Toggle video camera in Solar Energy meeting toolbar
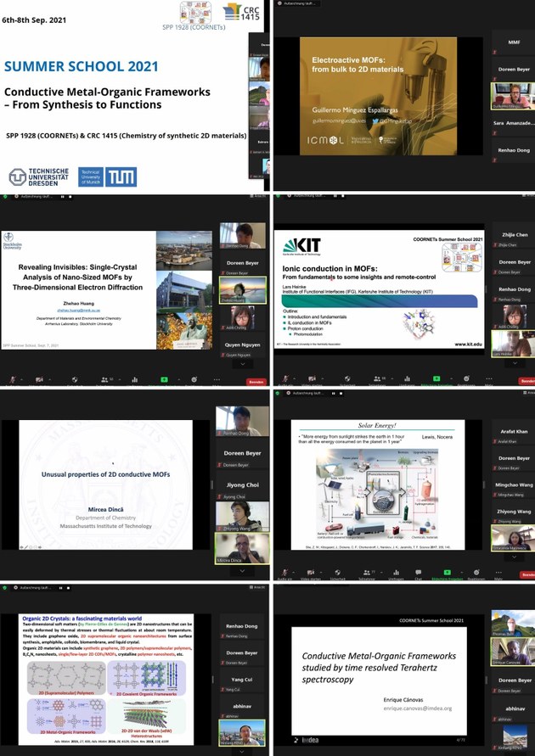The height and width of the screenshot is (756, 535). point(313,574)
